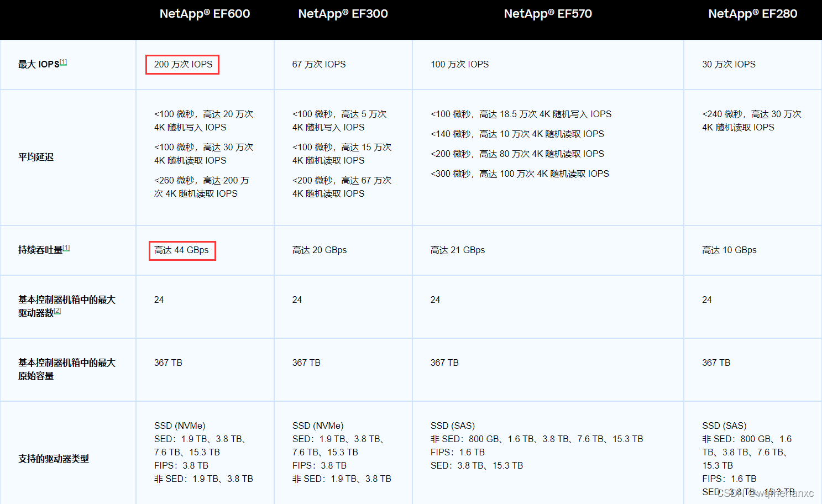Click EF600 latency '<260 微秒，高达 200 万' entry
Screen dimensions: 822x504
pyautogui.click(x=202, y=187)
